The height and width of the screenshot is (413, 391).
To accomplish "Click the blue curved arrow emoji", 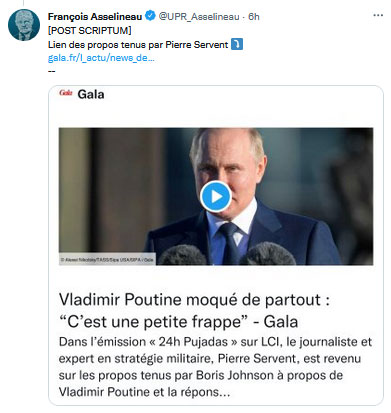I will [237, 44].
